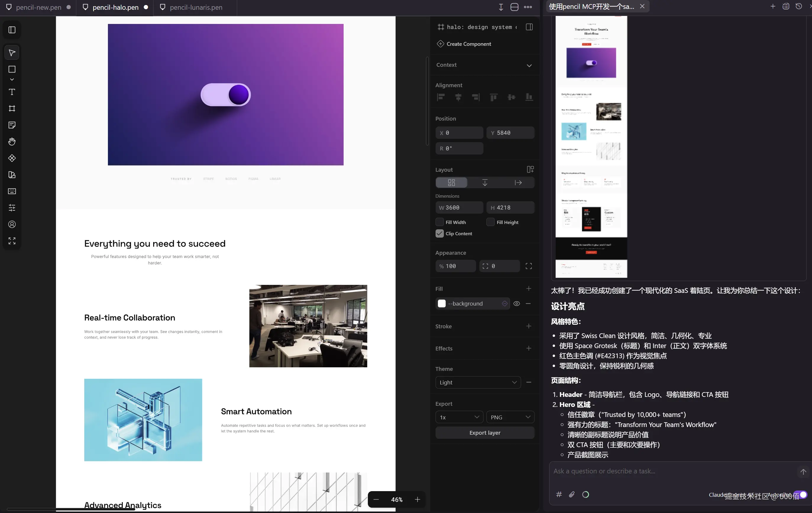Hide the --background fill with eye icon
This screenshot has width=812, height=513.
(x=516, y=303)
